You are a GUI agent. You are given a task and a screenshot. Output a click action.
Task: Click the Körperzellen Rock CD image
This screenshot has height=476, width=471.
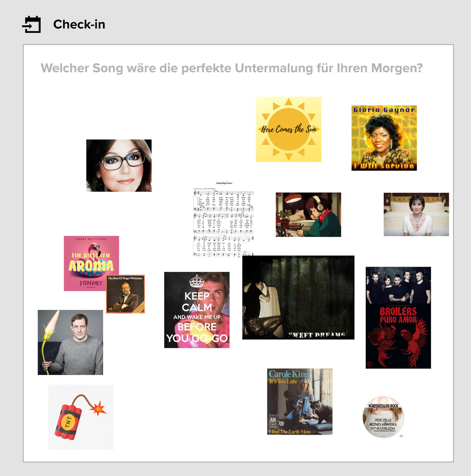(x=383, y=417)
